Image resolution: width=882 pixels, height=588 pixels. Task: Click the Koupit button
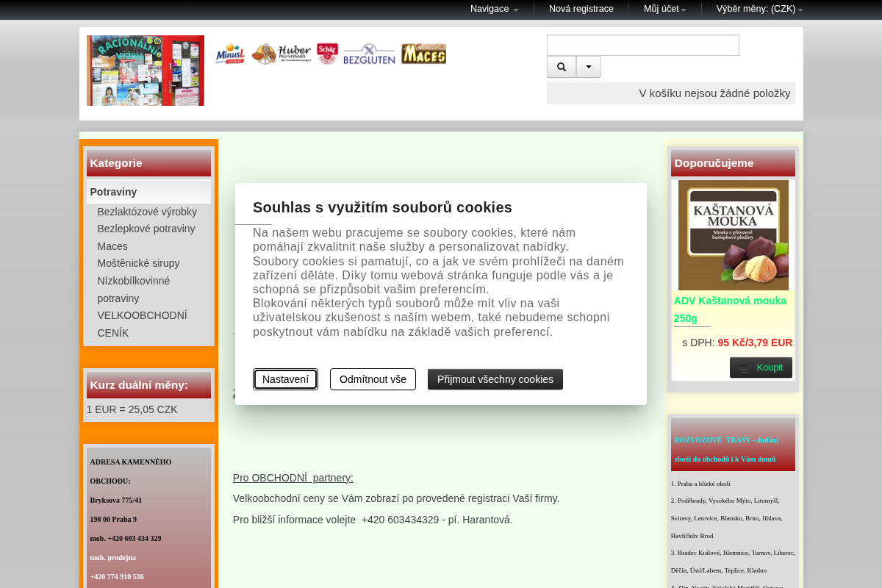pyautogui.click(x=761, y=367)
